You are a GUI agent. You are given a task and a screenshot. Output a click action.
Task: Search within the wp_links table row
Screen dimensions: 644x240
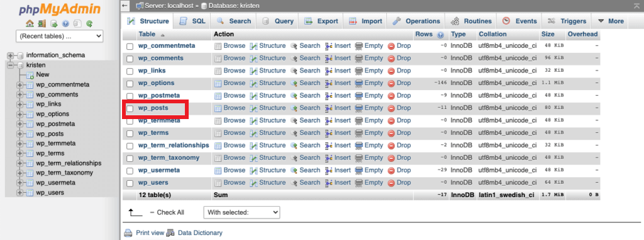(x=305, y=71)
